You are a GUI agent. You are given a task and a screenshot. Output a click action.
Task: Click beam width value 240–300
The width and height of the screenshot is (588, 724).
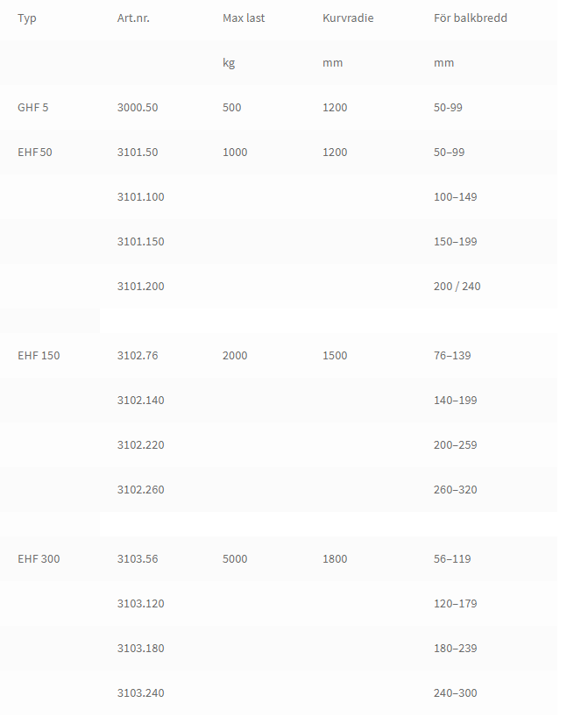(455, 693)
